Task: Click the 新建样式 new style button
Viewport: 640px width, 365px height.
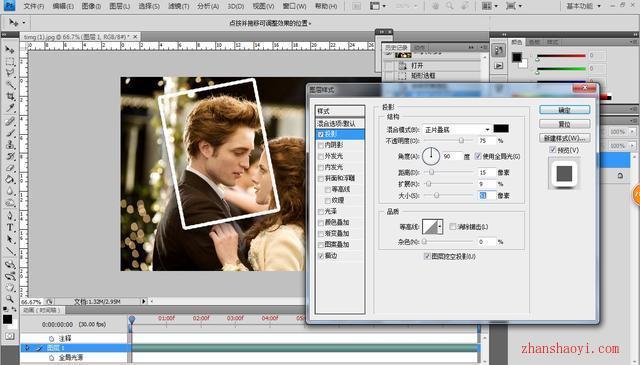Action: (564, 138)
